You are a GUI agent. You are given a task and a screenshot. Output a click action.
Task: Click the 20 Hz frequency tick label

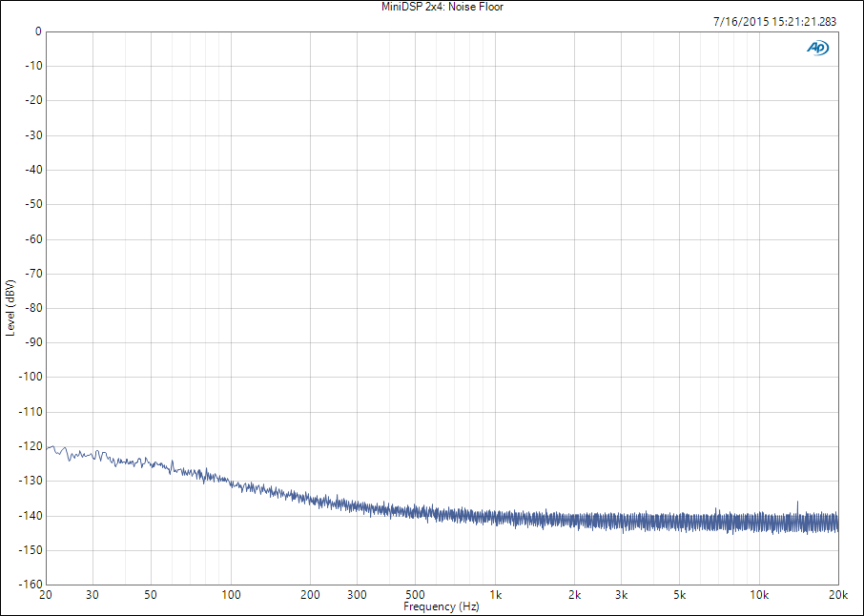tap(46, 595)
